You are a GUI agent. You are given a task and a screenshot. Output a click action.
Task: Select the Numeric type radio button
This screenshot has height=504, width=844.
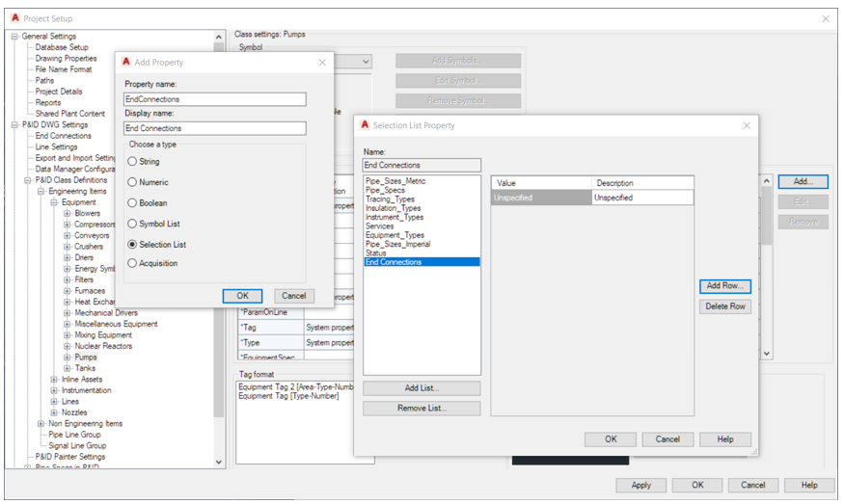tap(132, 182)
